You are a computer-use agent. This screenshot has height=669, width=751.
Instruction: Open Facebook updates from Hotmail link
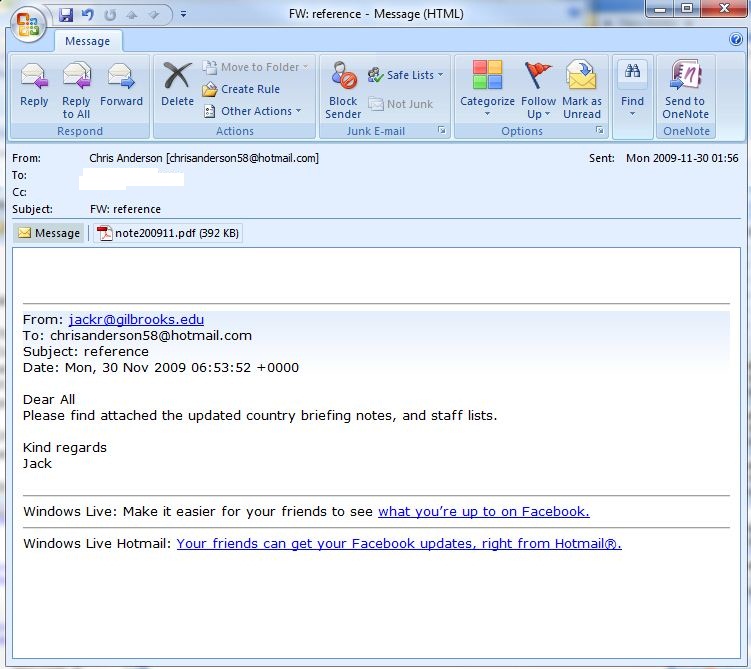[399, 544]
